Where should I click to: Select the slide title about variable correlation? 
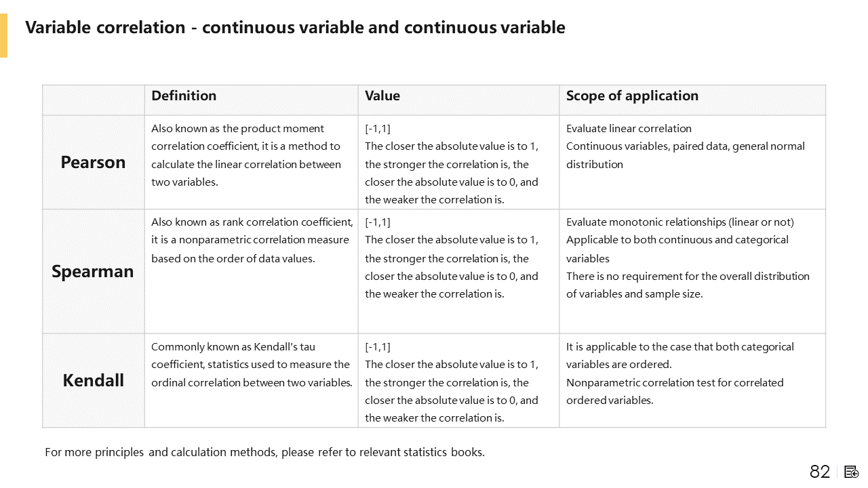tap(295, 28)
